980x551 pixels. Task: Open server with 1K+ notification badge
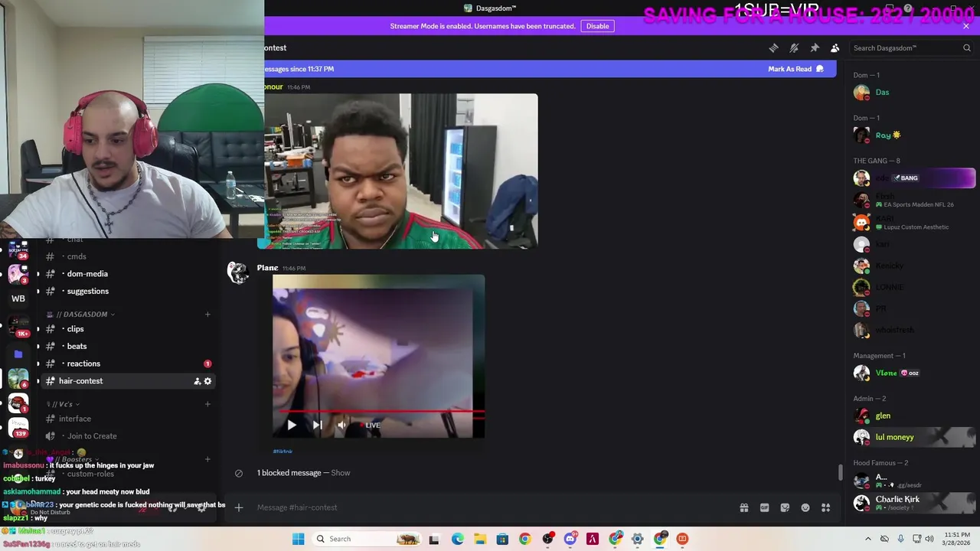(18, 326)
